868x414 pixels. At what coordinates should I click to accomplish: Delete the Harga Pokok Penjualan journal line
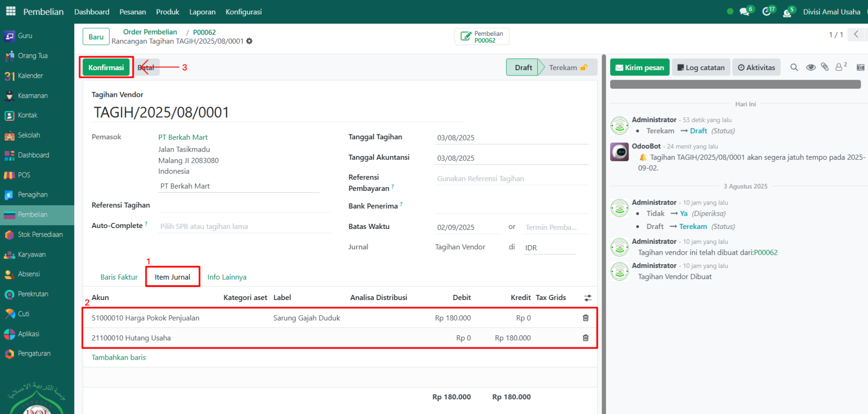[585, 318]
